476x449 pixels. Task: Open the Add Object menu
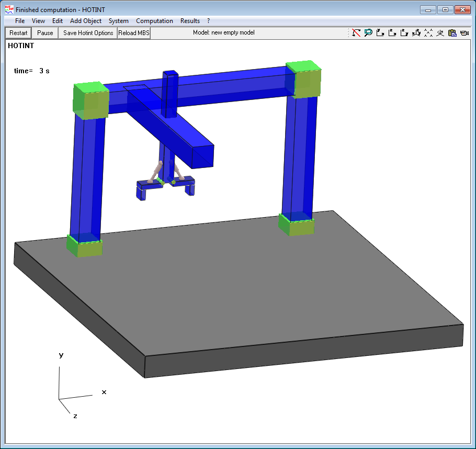(x=85, y=20)
